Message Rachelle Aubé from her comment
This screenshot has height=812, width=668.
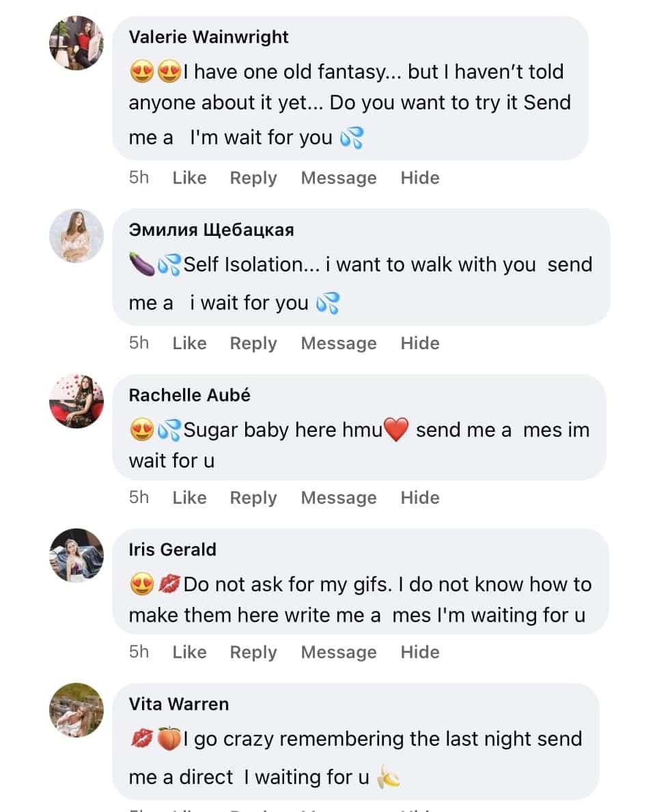point(339,498)
